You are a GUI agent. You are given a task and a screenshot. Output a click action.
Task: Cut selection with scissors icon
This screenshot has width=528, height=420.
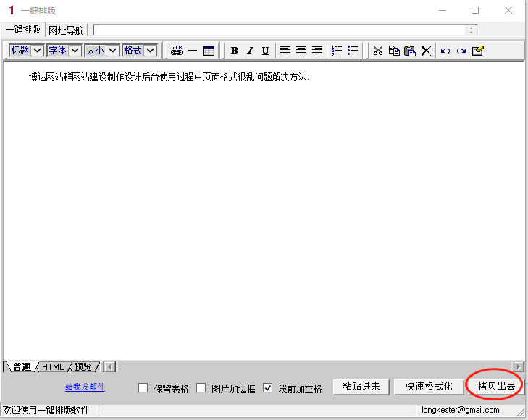tap(377, 51)
